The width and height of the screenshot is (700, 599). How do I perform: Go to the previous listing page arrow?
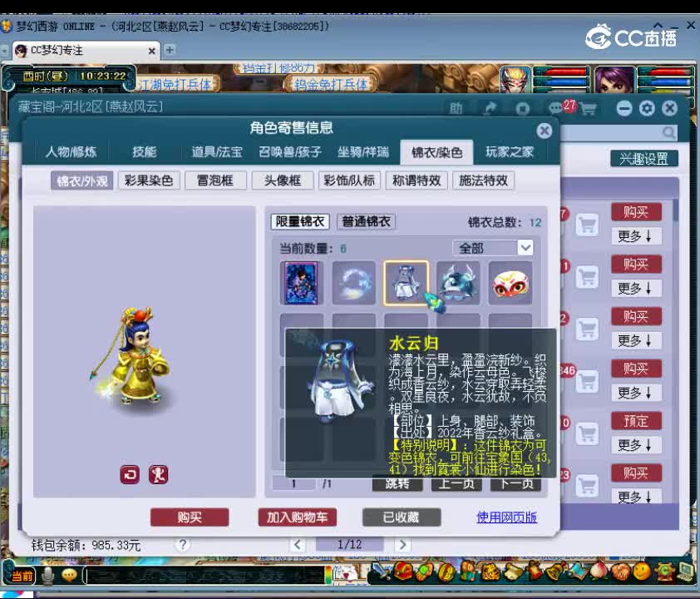[x=298, y=544]
